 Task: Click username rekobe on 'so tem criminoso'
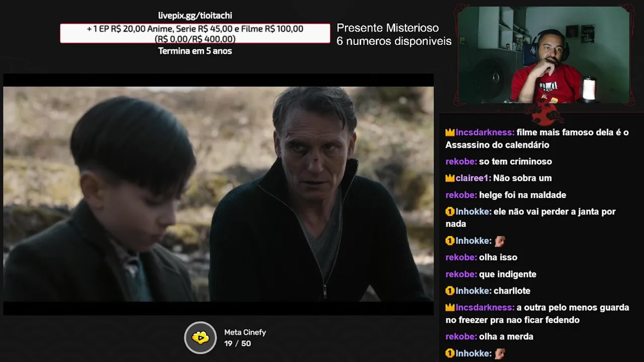[461, 161]
